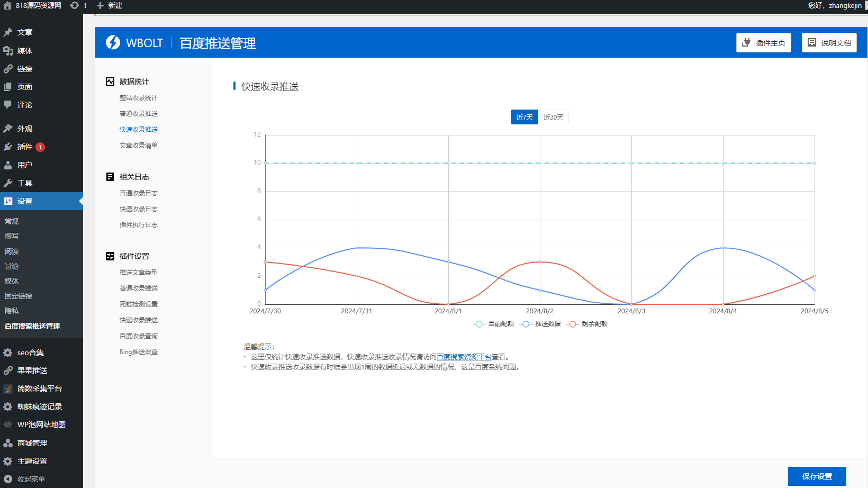Image resolution: width=868 pixels, height=488 pixels.
Task: Open 普通收录日志
Action: (x=139, y=193)
